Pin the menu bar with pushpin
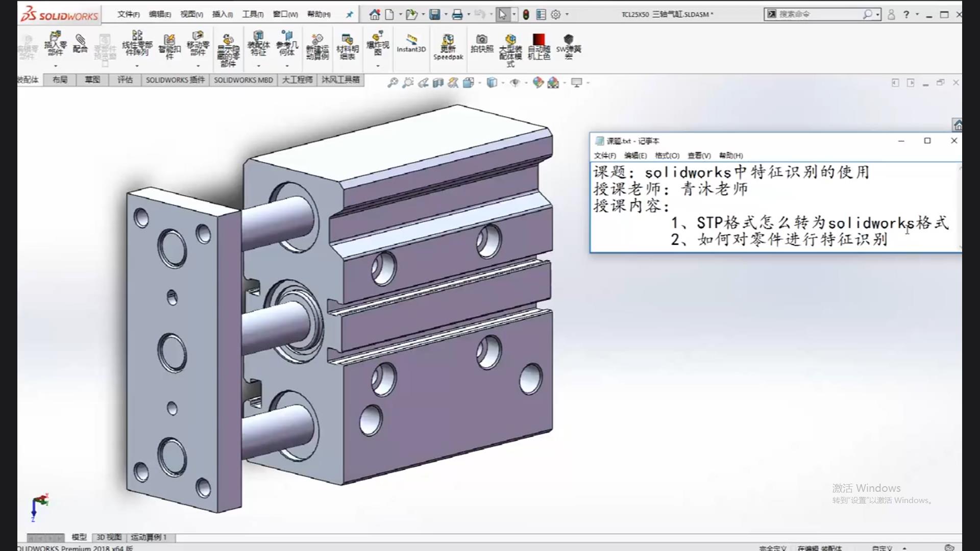Image resolution: width=980 pixels, height=551 pixels. [x=350, y=14]
